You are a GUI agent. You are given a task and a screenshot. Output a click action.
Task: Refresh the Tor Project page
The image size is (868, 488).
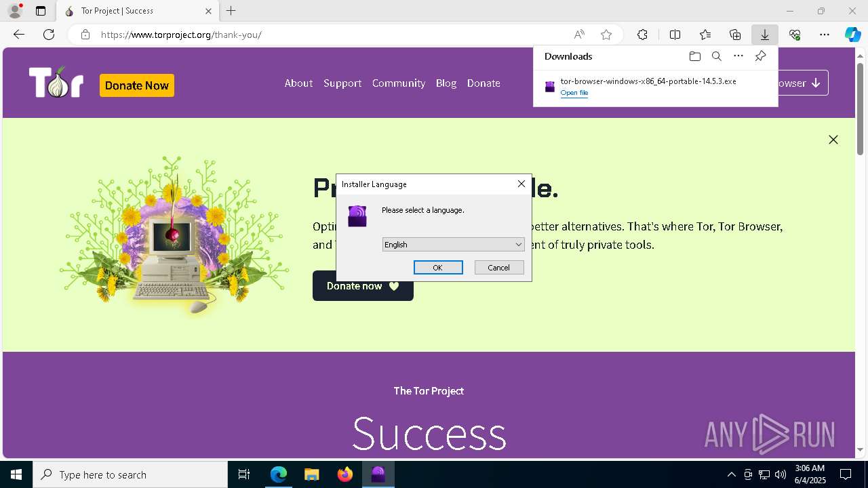click(x=49, y=35)
